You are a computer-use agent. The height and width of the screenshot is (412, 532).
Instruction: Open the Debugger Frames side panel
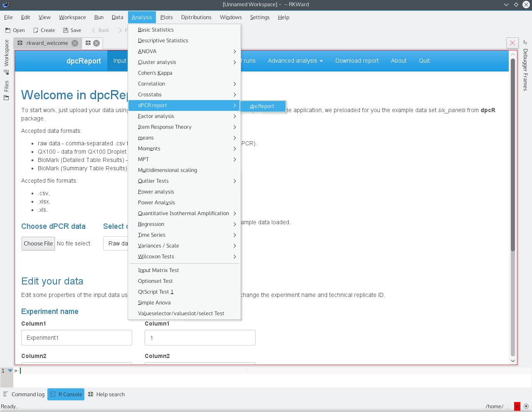click(525, 66)
